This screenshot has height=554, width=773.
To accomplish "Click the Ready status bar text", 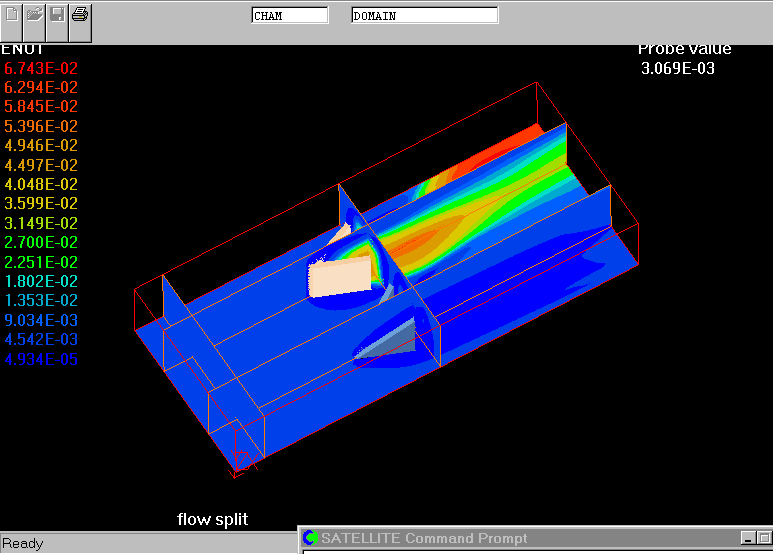I will pos(23,544).
